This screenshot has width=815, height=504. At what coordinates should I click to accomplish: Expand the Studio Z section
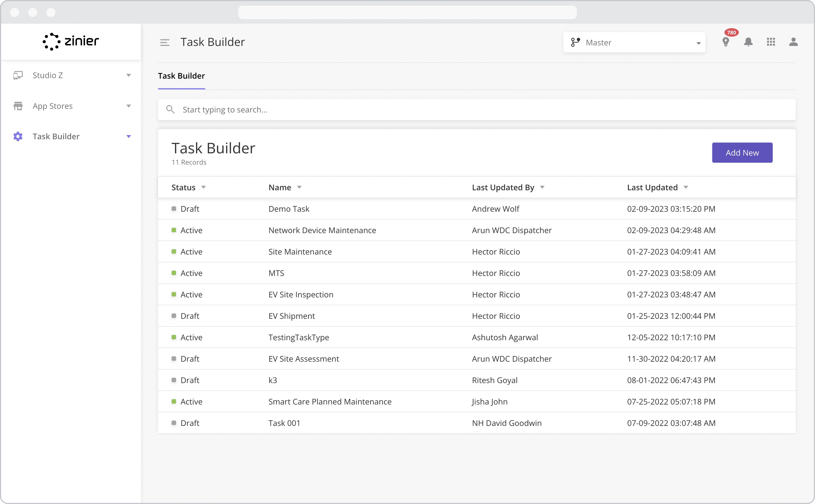[129, 75]
